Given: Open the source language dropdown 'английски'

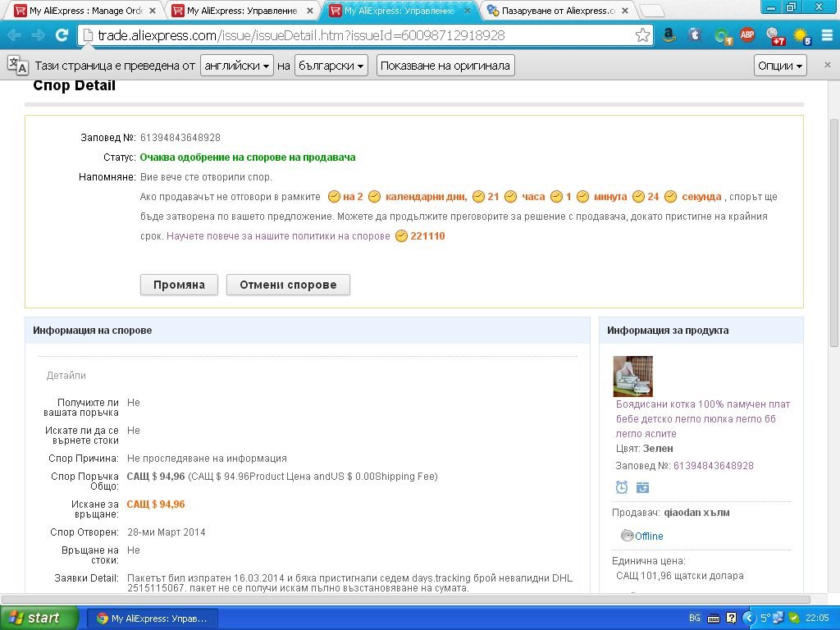Looking at the screenshot, I should pos(237,66).
